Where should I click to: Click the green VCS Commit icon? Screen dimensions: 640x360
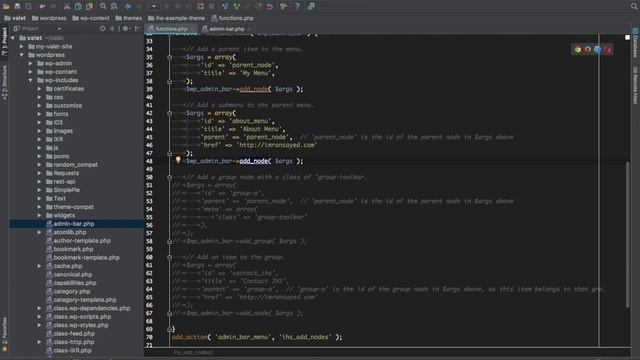tap(237, 6)
